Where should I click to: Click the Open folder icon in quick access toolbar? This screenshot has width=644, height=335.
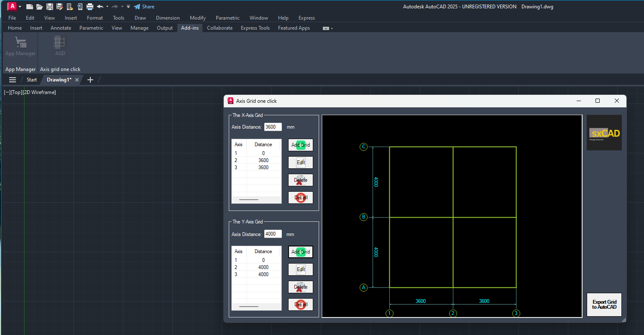click(x=39, y=7)
